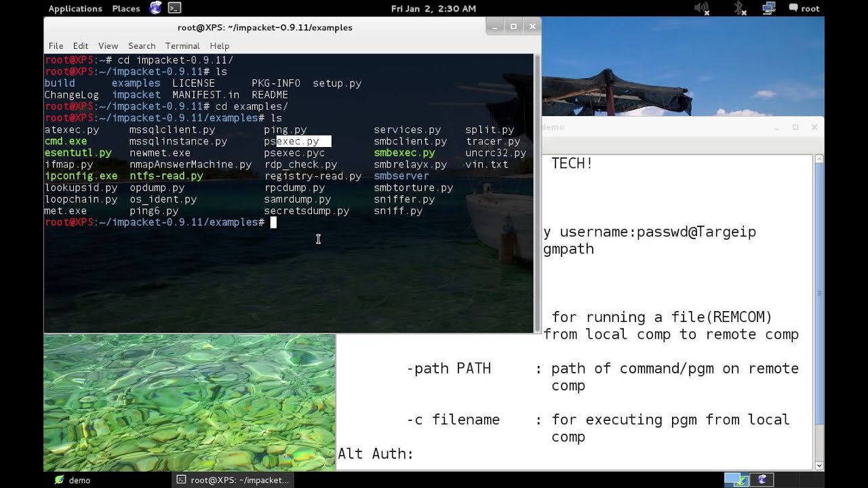
Task: Click the terminal title bar text
Action: (265, 27)
